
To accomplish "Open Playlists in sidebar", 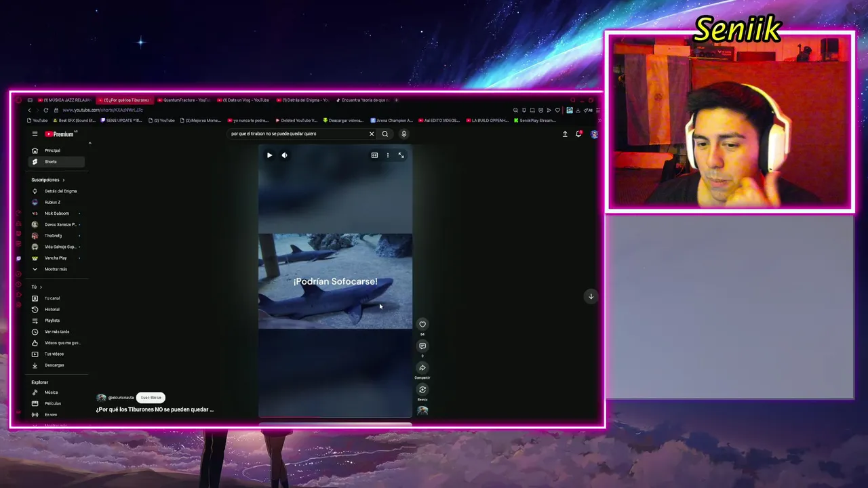I will coord(57,321).
